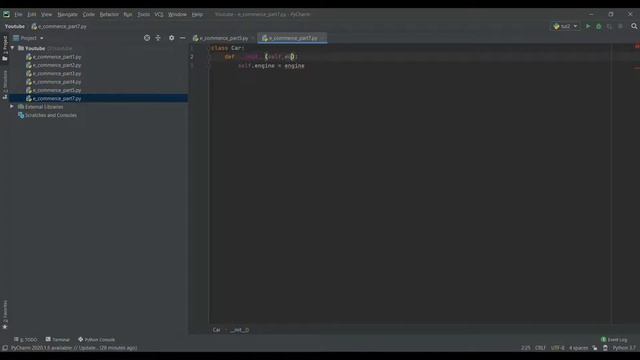Switch to the e_commerce_part5.py editor tab
The height and width of the screenshot is (360, 640).
[x=221, y=38]
